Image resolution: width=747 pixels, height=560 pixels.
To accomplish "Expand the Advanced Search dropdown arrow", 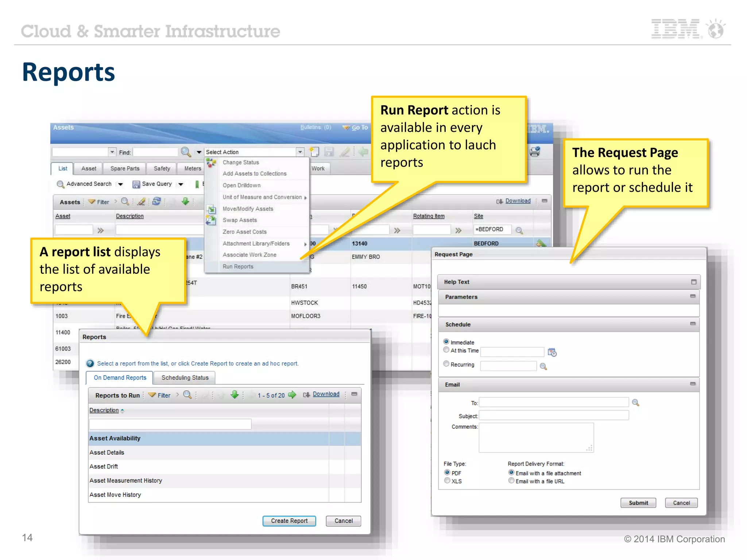I will (x=120, y=184).
